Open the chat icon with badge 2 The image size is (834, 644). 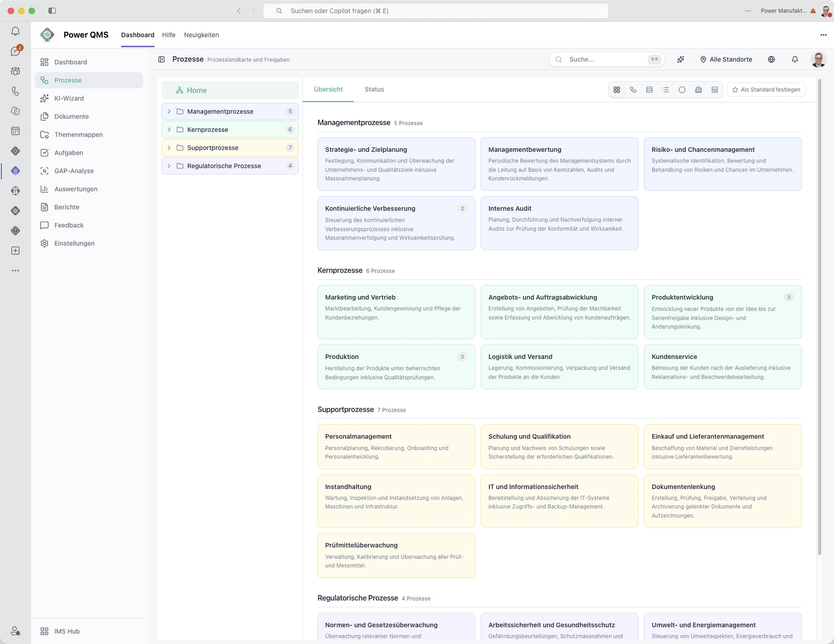click(x=16, y=51)
